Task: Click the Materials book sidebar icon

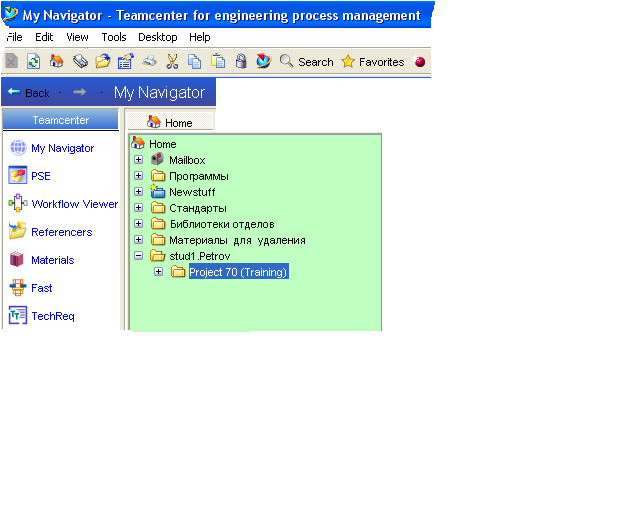Action: click(17, 259)
